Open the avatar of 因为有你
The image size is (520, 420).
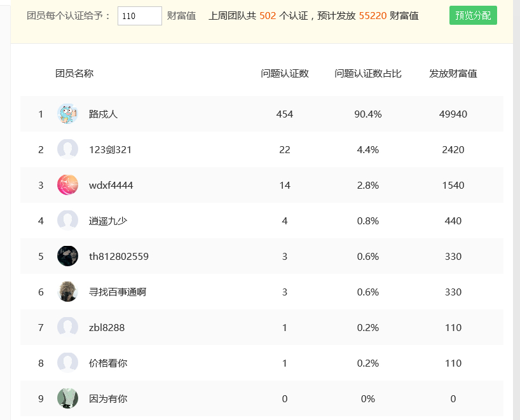click(67, 398)
